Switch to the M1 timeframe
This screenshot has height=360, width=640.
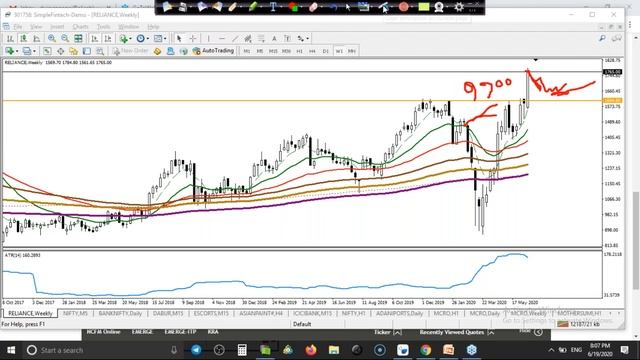[x=247, y=51]
